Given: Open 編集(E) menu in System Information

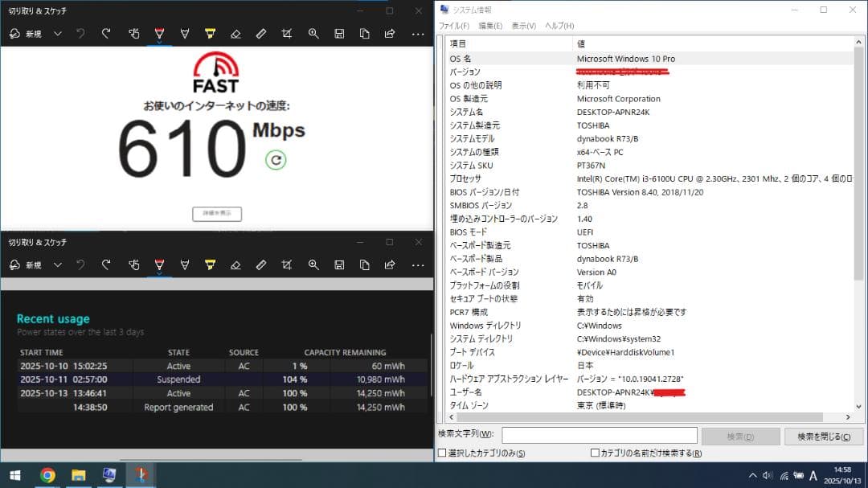Looking at the screenshot, I should (x=490, y=26).
